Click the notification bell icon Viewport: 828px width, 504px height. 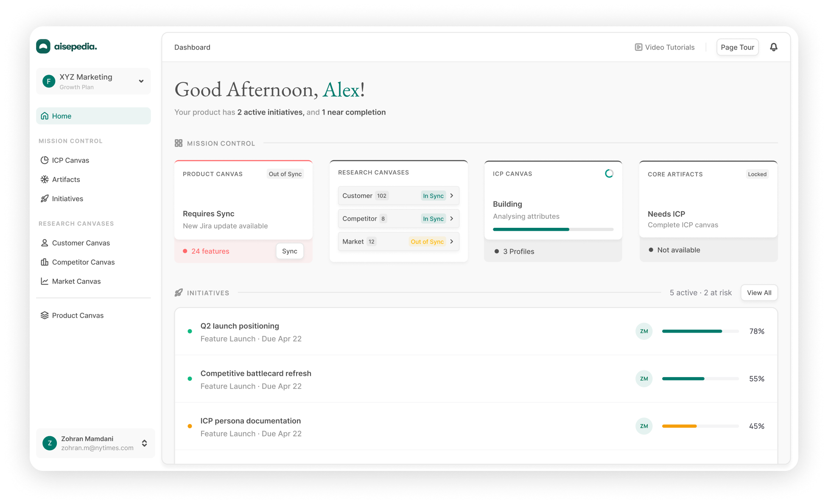coord(774,47)
